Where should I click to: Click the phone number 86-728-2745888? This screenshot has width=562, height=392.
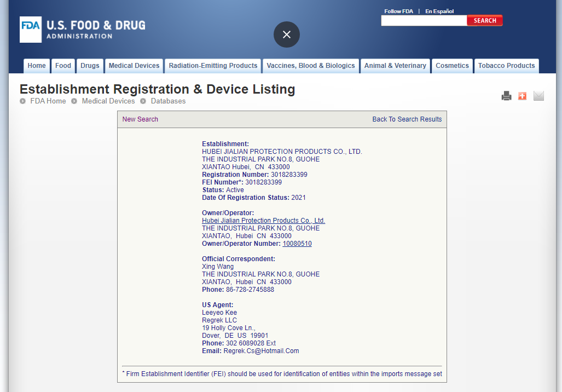click(x=250, y=290)
